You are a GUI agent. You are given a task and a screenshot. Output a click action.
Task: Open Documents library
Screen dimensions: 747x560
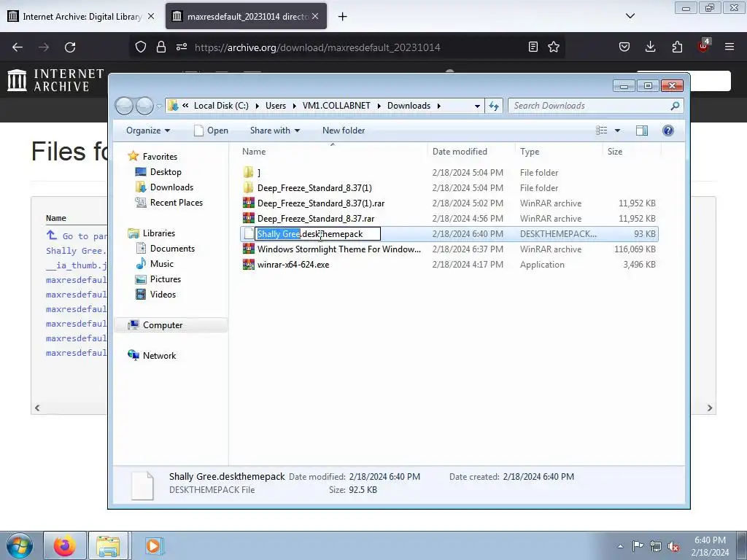tap(166, 249)
